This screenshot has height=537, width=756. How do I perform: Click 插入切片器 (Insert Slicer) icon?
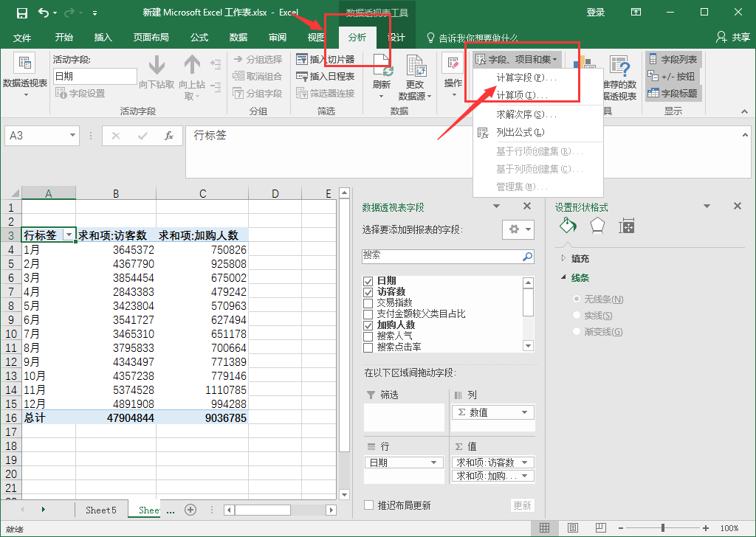pyautogui.click(x=326, y=59)
